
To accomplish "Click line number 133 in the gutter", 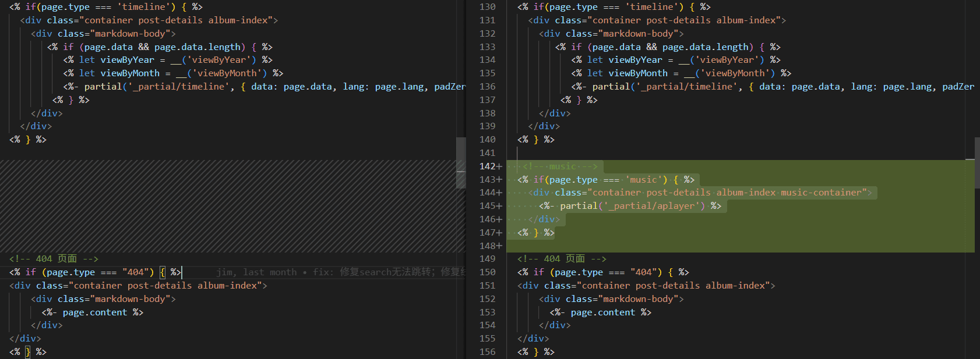I will (487, 47).
